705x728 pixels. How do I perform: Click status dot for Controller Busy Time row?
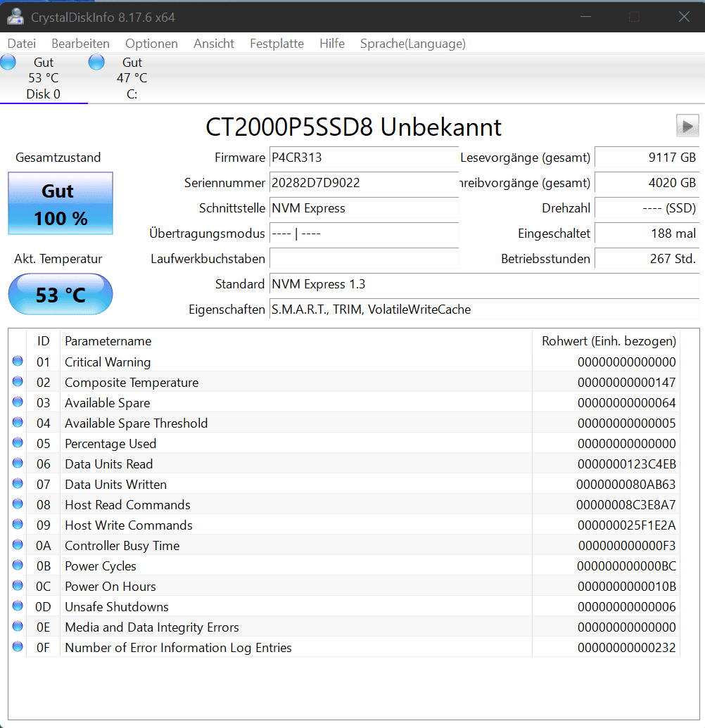tap(18, 544)
